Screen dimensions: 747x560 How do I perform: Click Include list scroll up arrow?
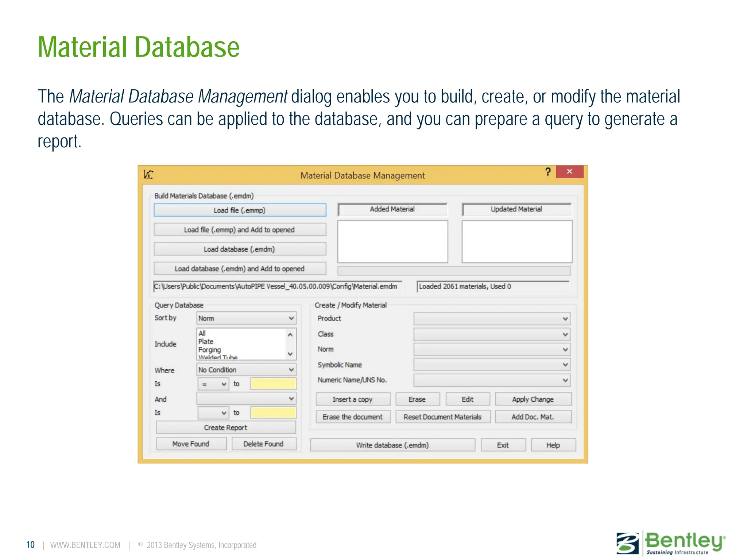click(x=290, y=334)
